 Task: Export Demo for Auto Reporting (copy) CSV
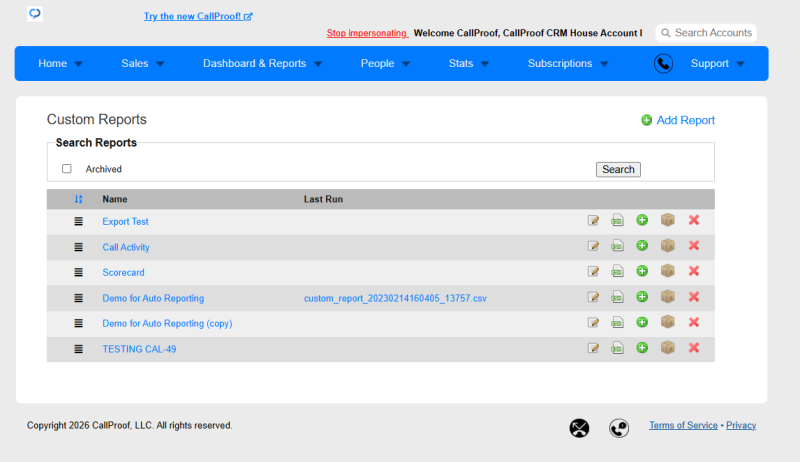click(617, 322)
